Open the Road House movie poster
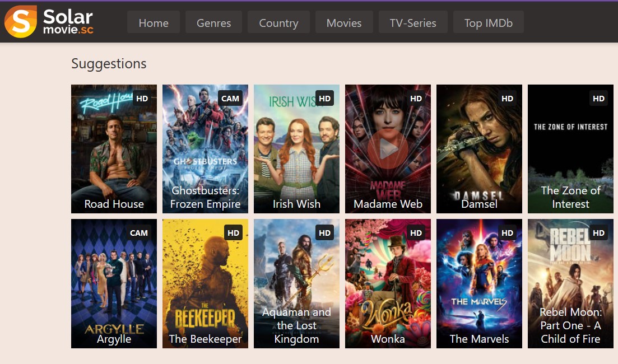Image resolution: width=618 pixels, height=364 pixels. click(x=114, y=149)
